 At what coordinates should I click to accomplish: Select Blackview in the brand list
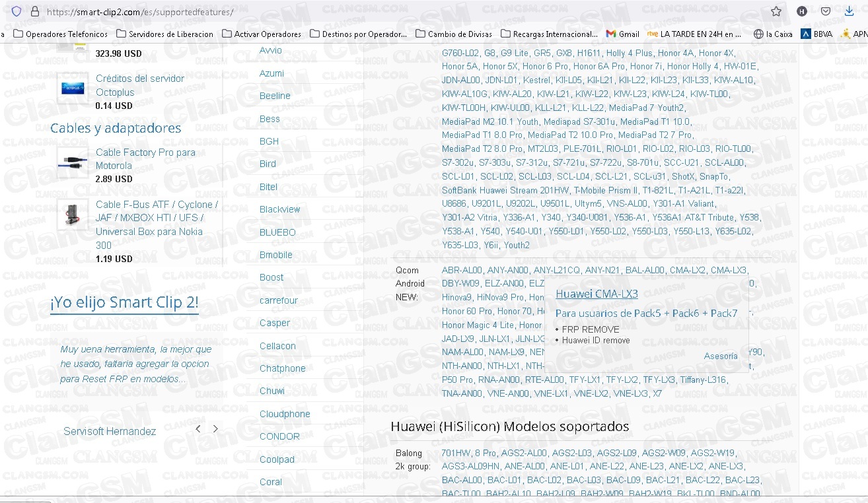(x=279, y=209)
